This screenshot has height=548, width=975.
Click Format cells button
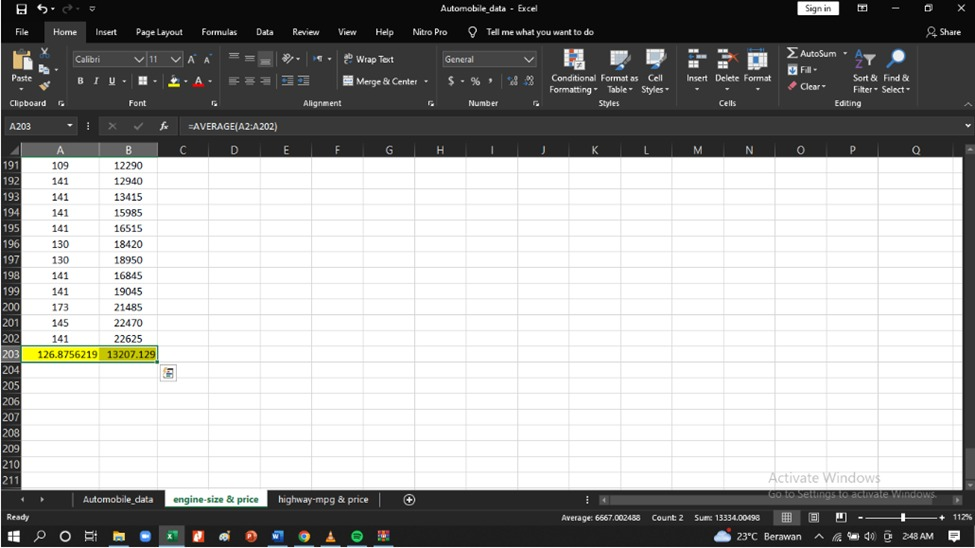click(x=757, y=72)
